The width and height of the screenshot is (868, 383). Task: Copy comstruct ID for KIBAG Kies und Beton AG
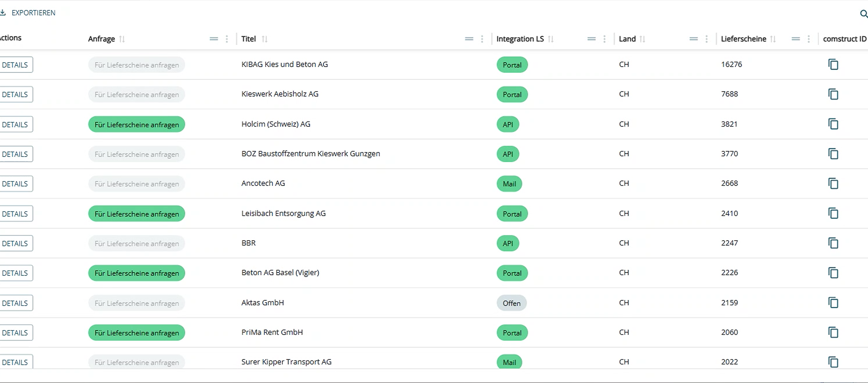pos(833,65)
